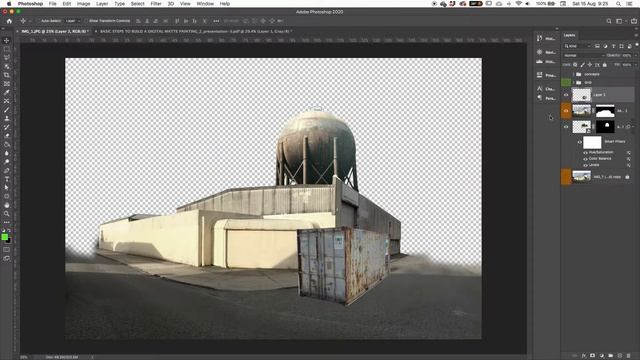The image size is (640, 360).
Task: Collapse smart filters arrow on masked layer
Action: pos(634,127)
